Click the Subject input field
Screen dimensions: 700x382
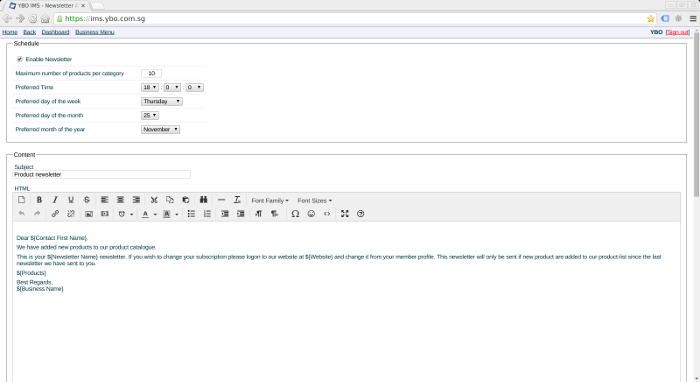101,174
